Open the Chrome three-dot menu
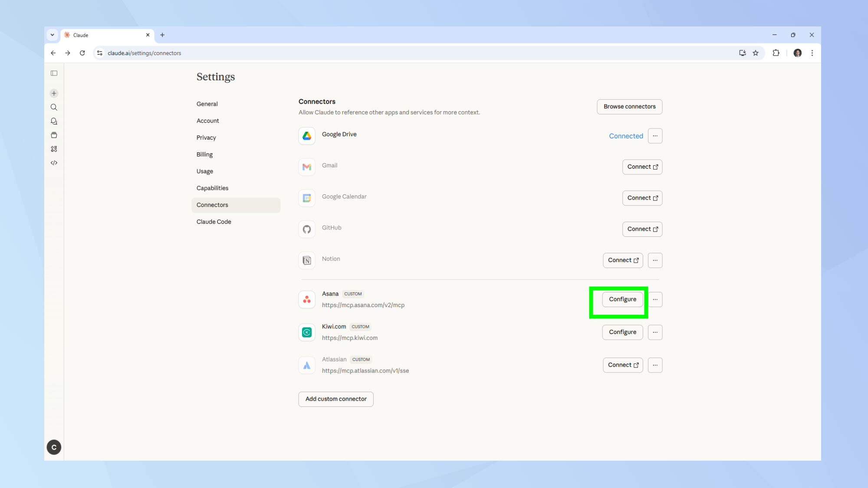The image size is (868, 488). click(812, 53)
